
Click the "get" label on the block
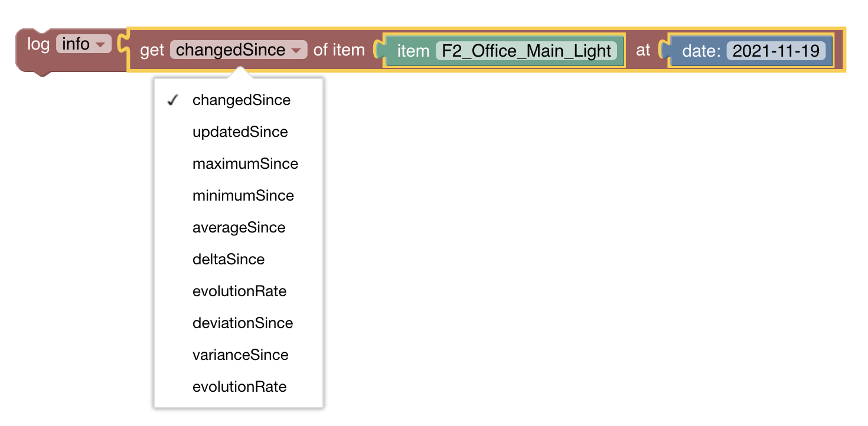152,50
